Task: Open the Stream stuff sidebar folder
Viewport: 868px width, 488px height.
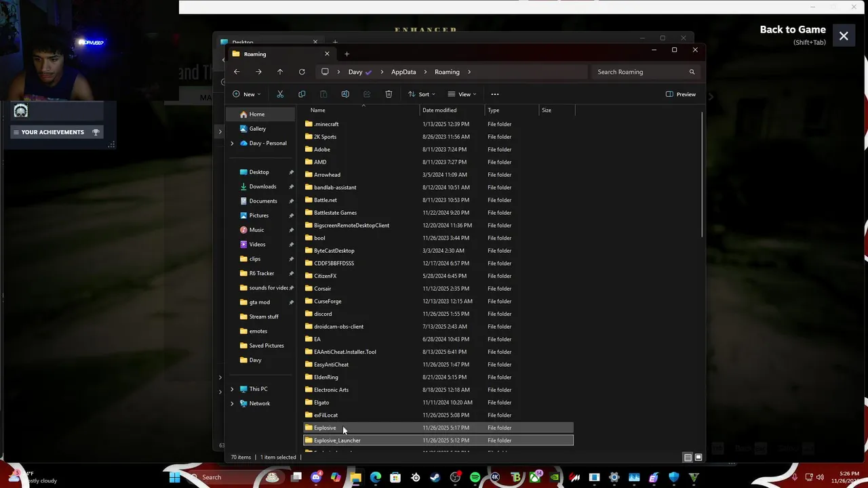Action: point(263,317)
